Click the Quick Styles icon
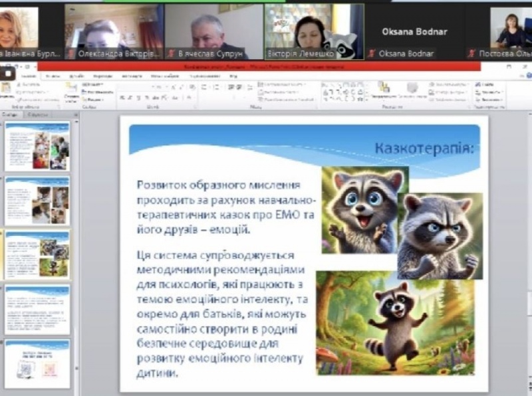 [412, 90]
